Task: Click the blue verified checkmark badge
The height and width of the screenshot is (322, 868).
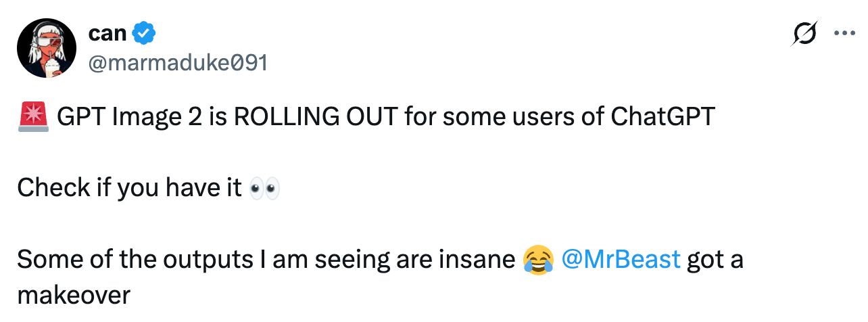Action: click(144, 32)
